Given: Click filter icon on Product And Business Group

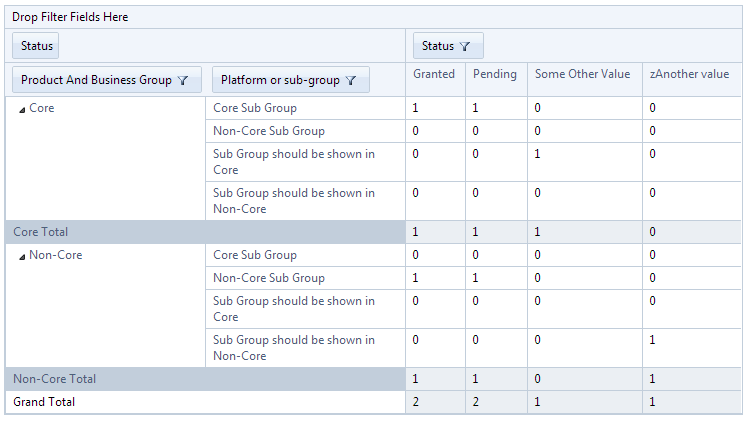Looking at the screenshot, I should click(183, 81).
